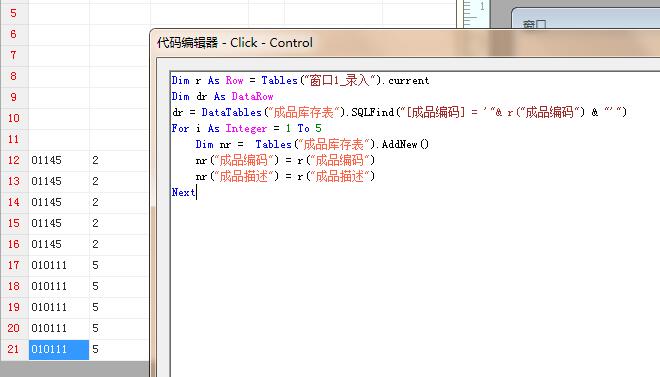Click the value 2 cell in row 14

coord(119,202)
